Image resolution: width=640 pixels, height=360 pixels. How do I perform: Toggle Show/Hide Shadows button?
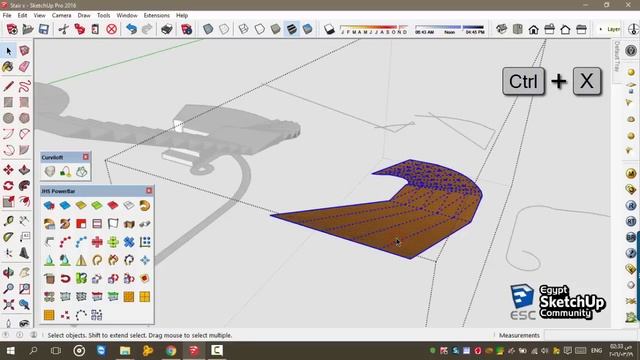coord(329,29)
